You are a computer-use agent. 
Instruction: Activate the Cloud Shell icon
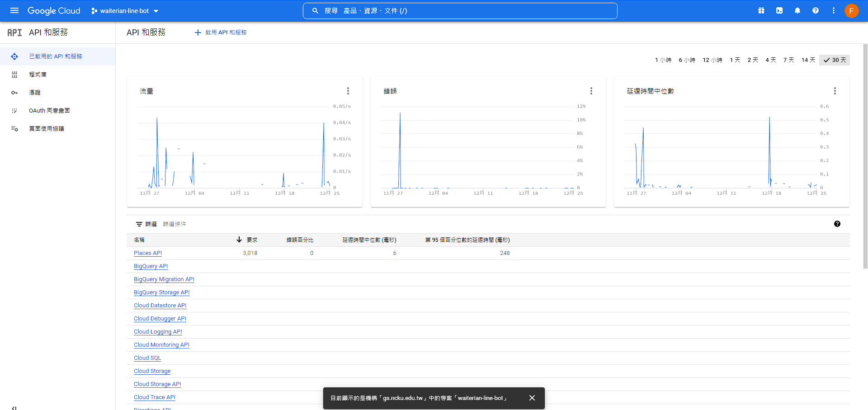(x=779, y=10)
